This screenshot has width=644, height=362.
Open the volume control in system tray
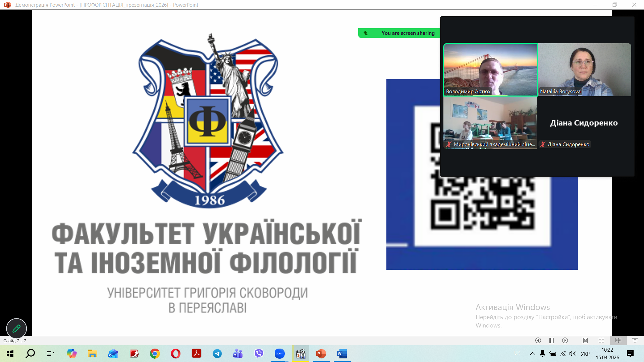pyautogui.click(x=573, y=354)
